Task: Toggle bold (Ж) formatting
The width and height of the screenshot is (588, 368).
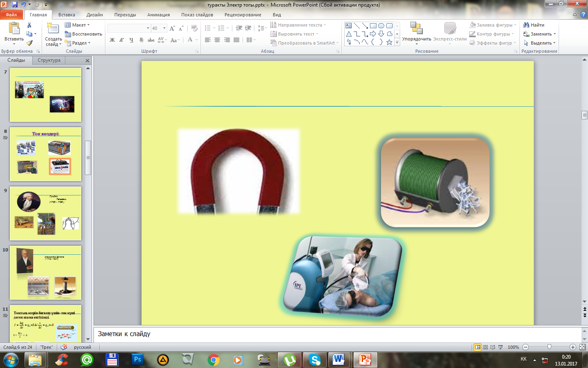Action: click(x=112, y=40)
